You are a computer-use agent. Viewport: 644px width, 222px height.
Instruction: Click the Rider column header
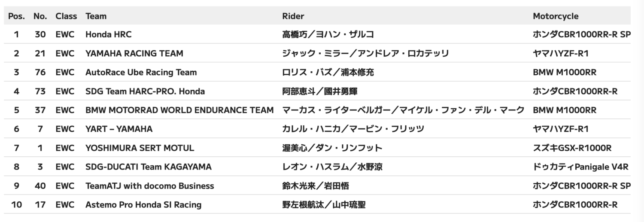click(x=293, y=16)
